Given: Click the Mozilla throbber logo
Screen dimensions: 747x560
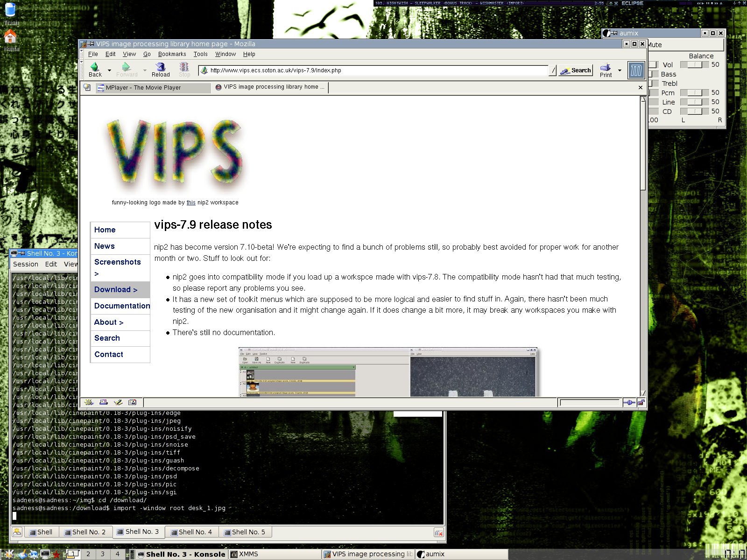Looking at the screenshot, I should point(636,70).
